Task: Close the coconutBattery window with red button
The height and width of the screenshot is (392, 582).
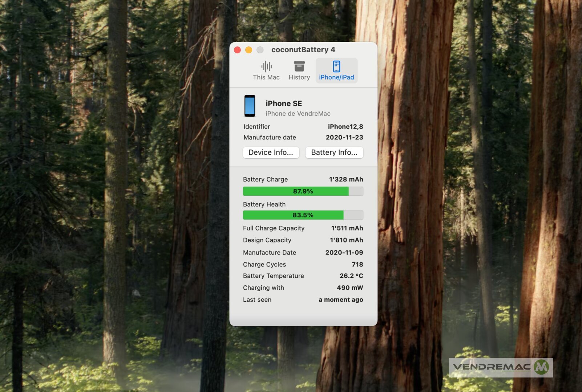Action: click(x=237, y=50)
